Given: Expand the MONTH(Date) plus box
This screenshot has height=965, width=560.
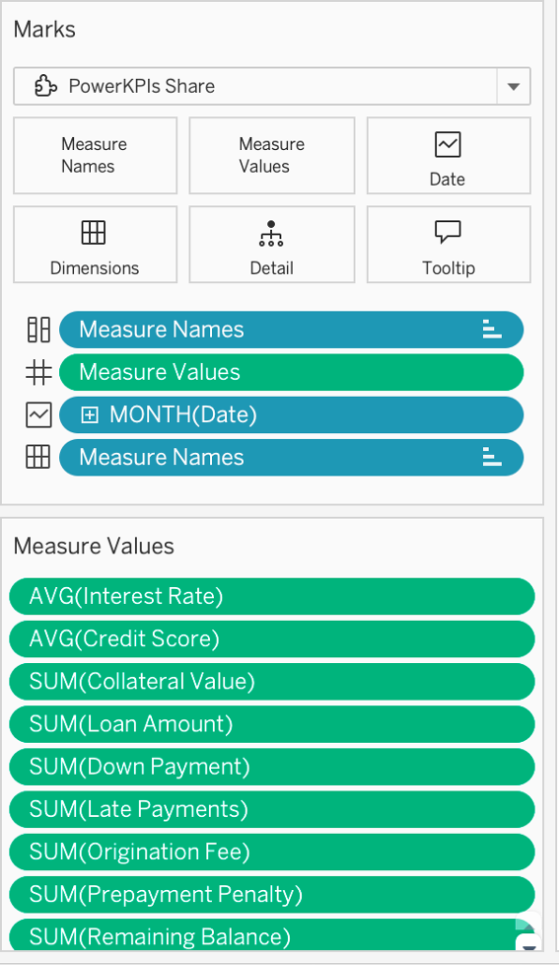Looking at the screenshot, I should [90, 415].
